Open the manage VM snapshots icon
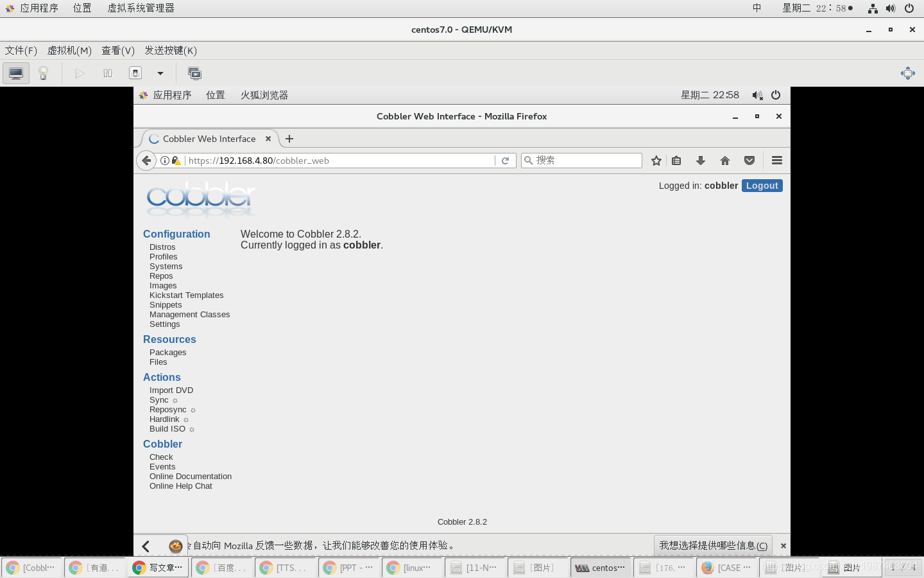 (x=194, y=73)
